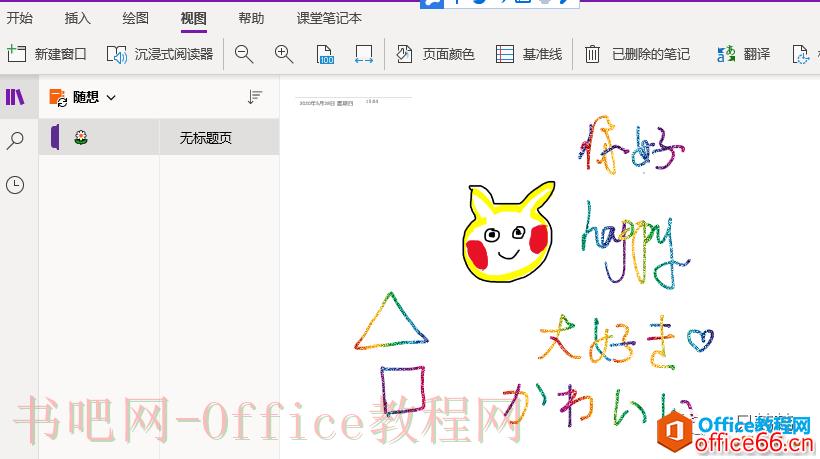Expand the 随想 notebook dropdown chevron
Viewport: 820px width, 459px height.
click(111, 97)
